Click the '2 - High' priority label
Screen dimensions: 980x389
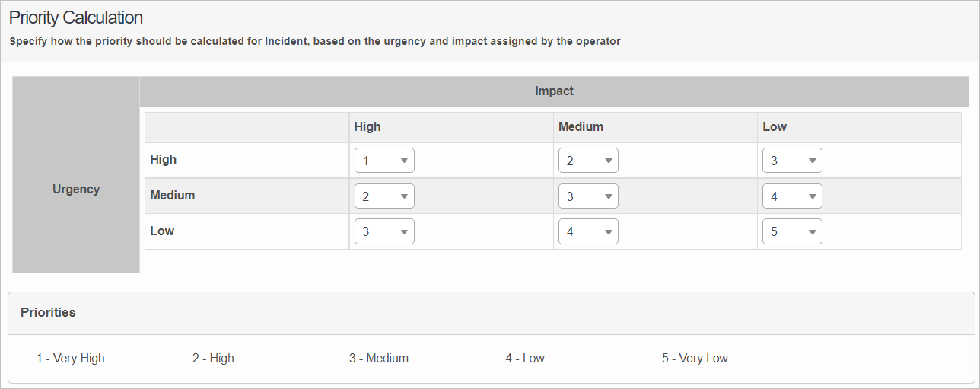(213, 359)
